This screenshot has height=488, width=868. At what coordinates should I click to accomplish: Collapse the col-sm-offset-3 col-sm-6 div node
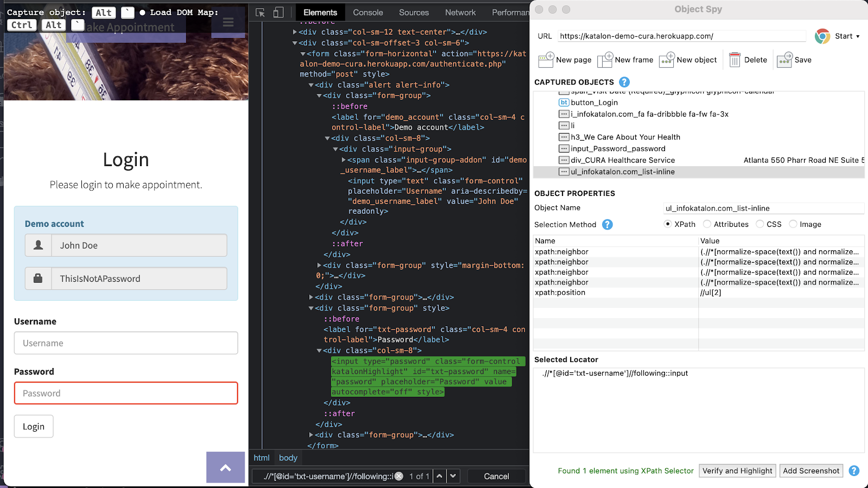click(295, 43)
